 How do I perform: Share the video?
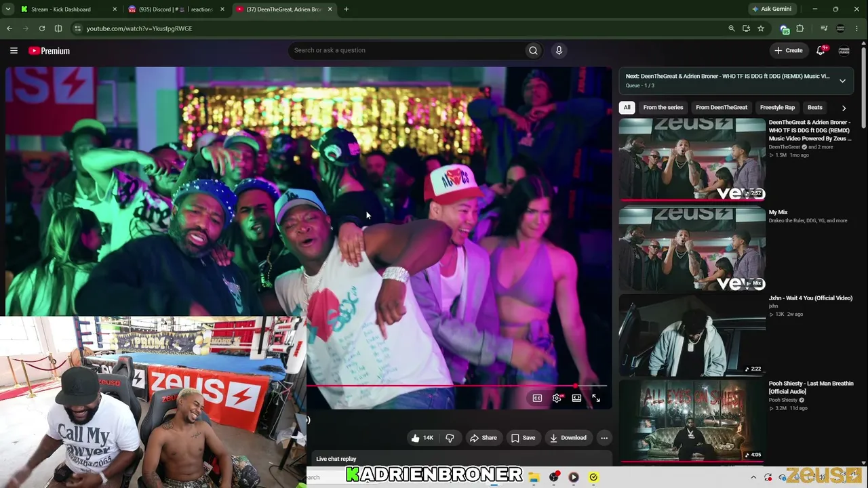coord(484,438)
